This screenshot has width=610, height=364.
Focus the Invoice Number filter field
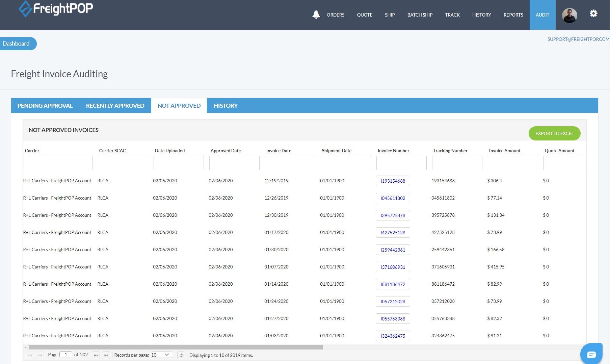[x=401, y=163]
